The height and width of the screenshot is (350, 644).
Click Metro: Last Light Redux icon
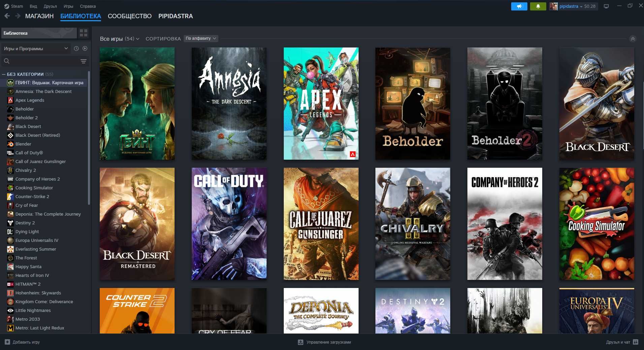coord(10,328)
